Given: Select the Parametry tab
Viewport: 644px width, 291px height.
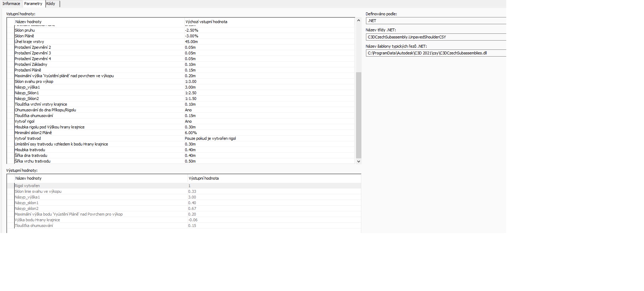Looking at the screenshot, I should (33, 4).
